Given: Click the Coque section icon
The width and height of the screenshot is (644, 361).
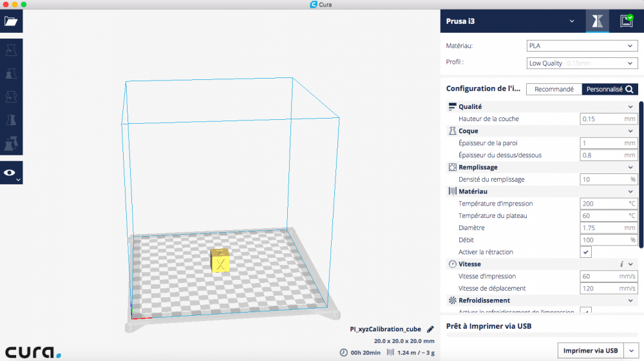Looking at the screenshot, I should (x=452, y=131).
